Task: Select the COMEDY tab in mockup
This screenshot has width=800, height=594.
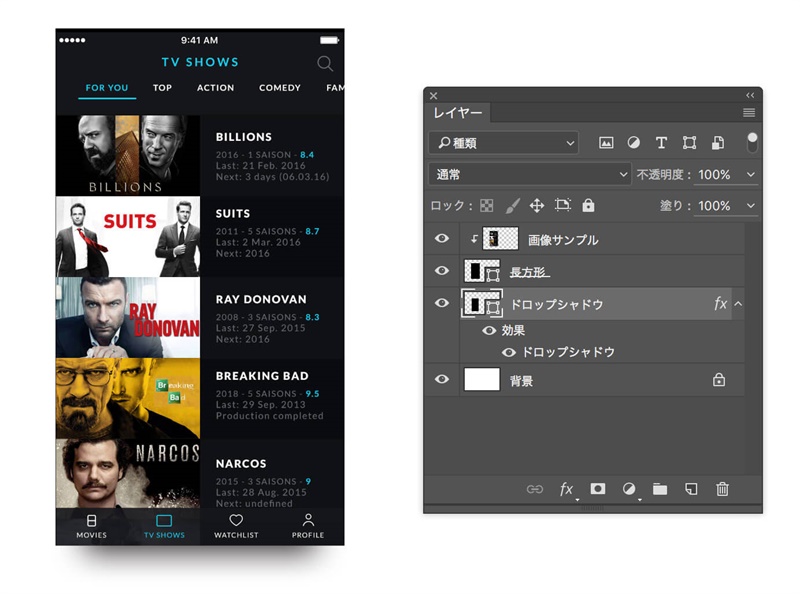Action: coord(280,88)
